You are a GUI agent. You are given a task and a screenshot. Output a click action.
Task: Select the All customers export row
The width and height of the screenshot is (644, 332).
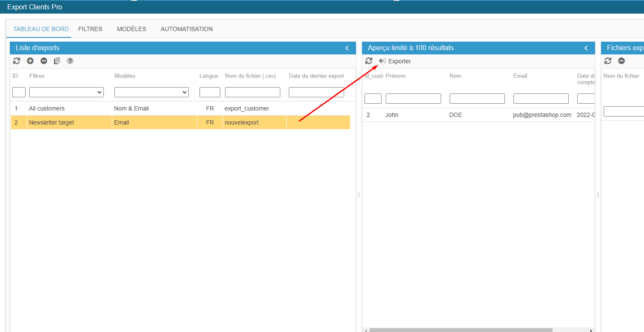(x=47, y=108)
